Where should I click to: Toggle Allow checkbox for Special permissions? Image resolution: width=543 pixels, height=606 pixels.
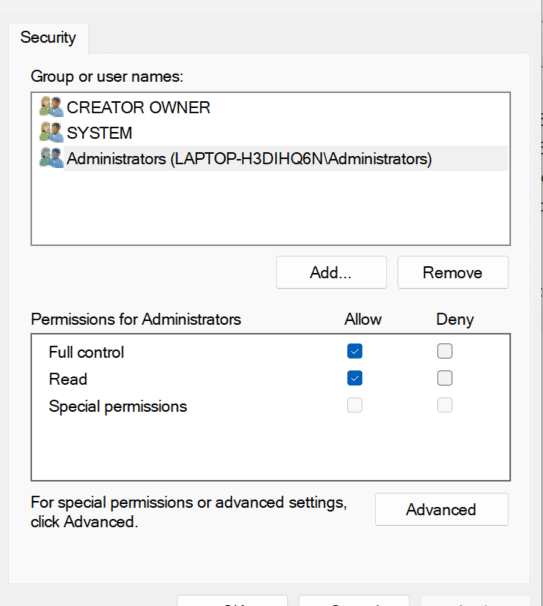coord(354,405)
